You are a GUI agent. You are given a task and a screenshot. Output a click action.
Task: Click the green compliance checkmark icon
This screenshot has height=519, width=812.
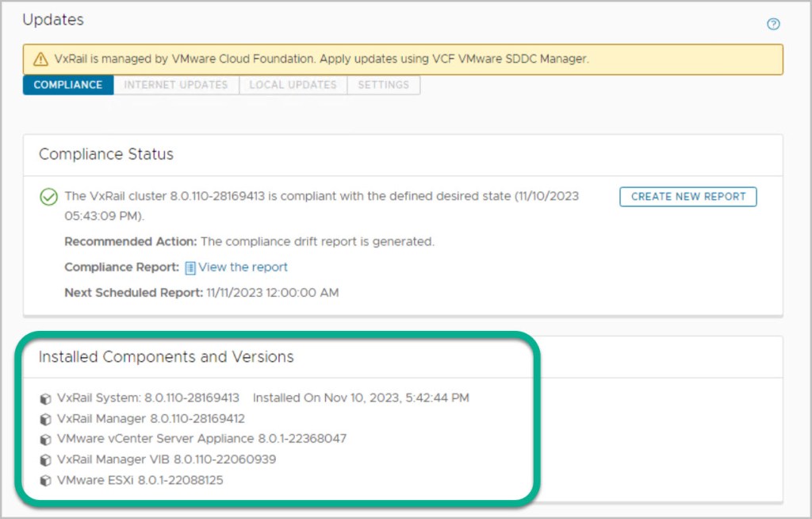pyautogui.click(x=48, y=197)
